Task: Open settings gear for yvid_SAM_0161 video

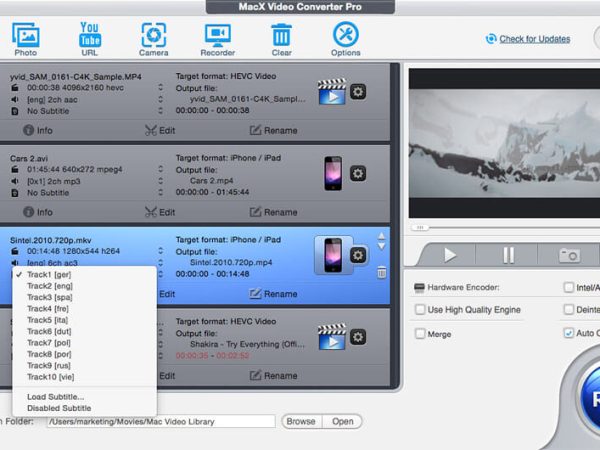Action: 358,92
